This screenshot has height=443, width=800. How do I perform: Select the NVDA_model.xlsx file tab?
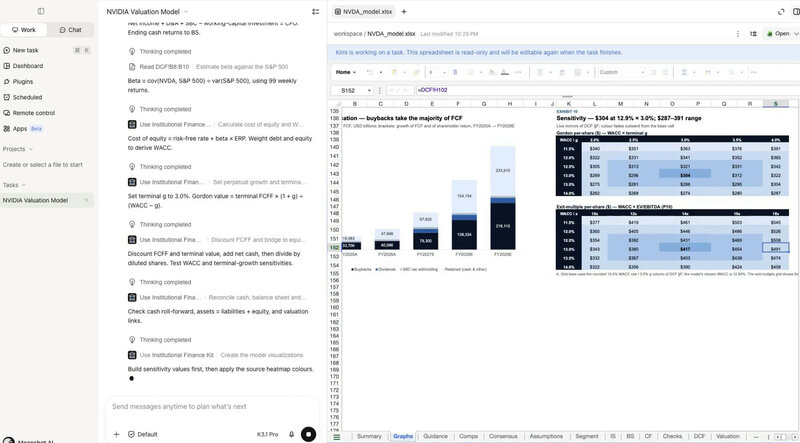pos(363,12)
